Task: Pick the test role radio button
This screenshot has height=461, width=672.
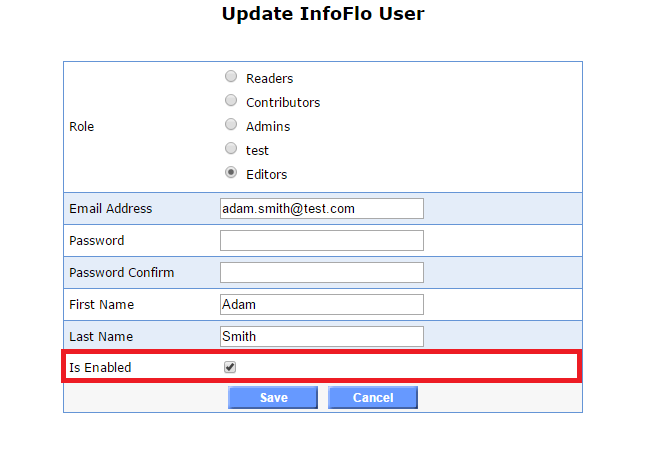Action: (x=231, y=149)
